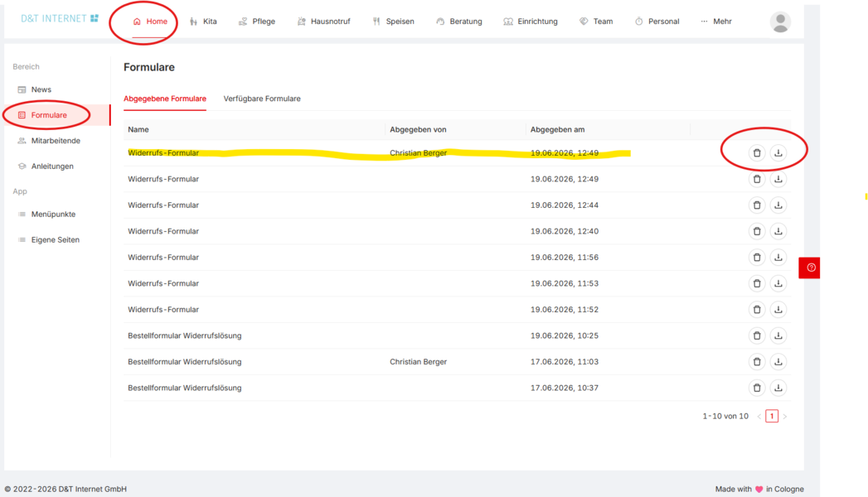
Task: Delete the 19.06.2026, 11:56 form entry
Action: point(757,257)
